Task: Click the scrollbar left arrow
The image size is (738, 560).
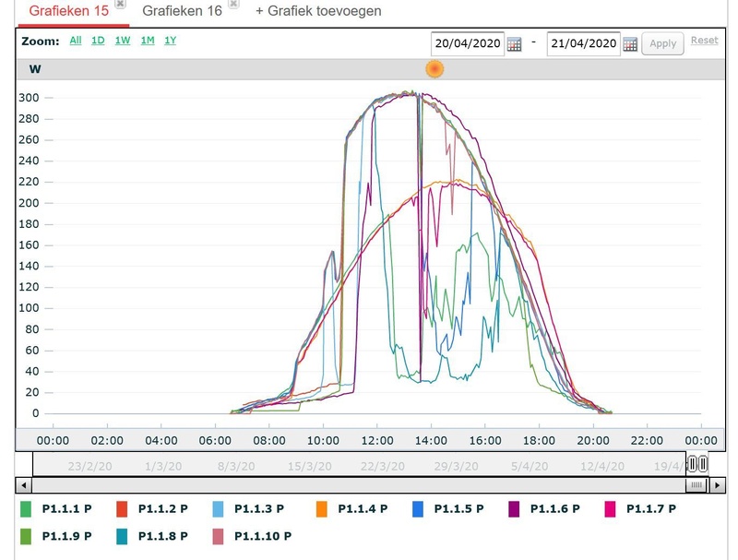Action: (24, 485)
